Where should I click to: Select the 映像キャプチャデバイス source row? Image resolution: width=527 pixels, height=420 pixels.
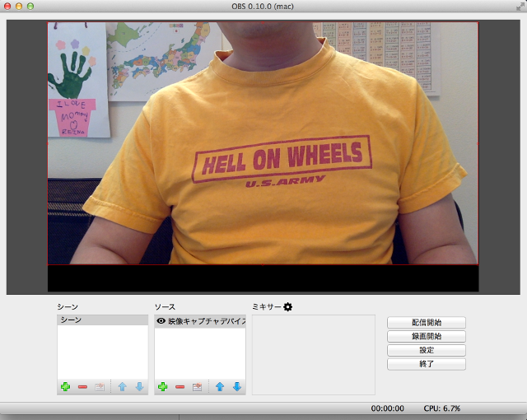[x=200, y=321]
